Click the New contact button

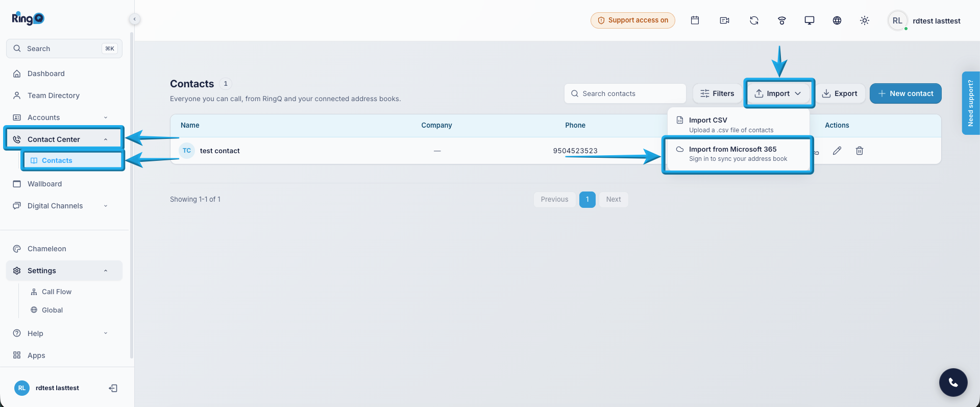tap(905, 93)
